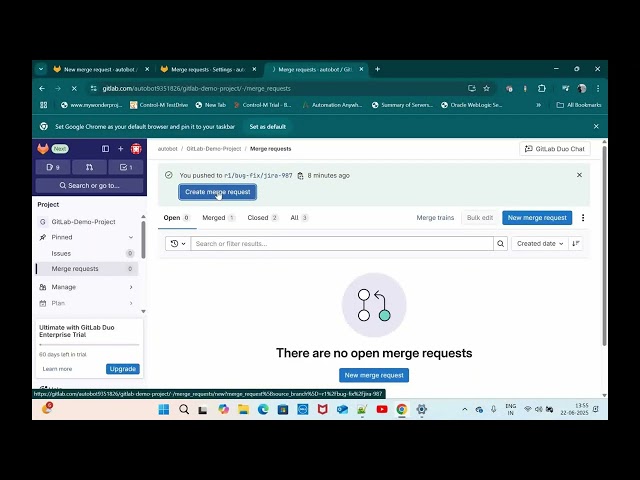
Task: Click the Bulk edit button
Action: [x=480, y=218]
